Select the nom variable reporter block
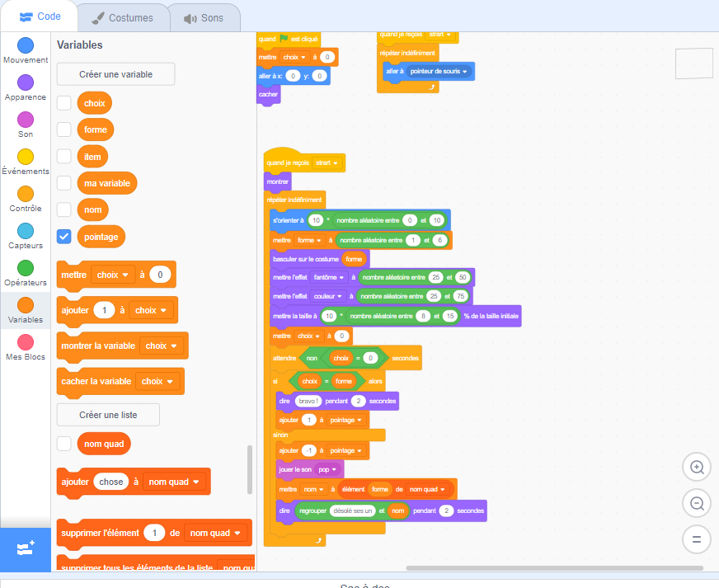The image size is (719, 588). coord(93,209)
